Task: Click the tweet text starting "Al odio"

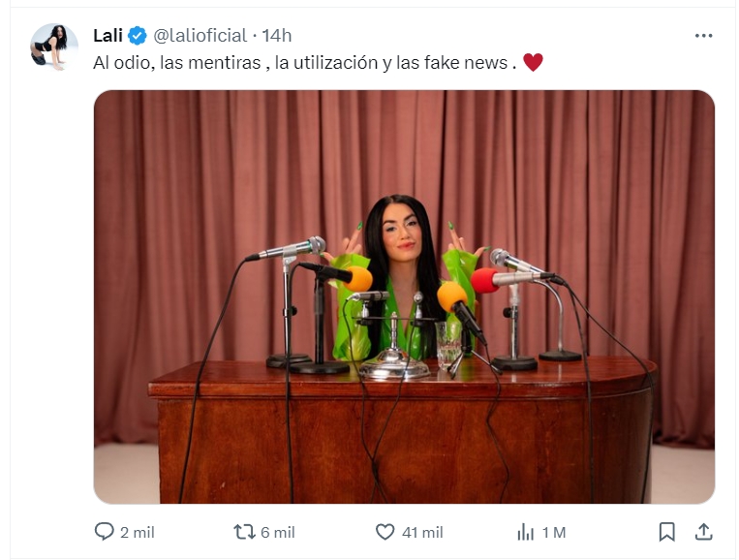Action: [x=300, y=62]
